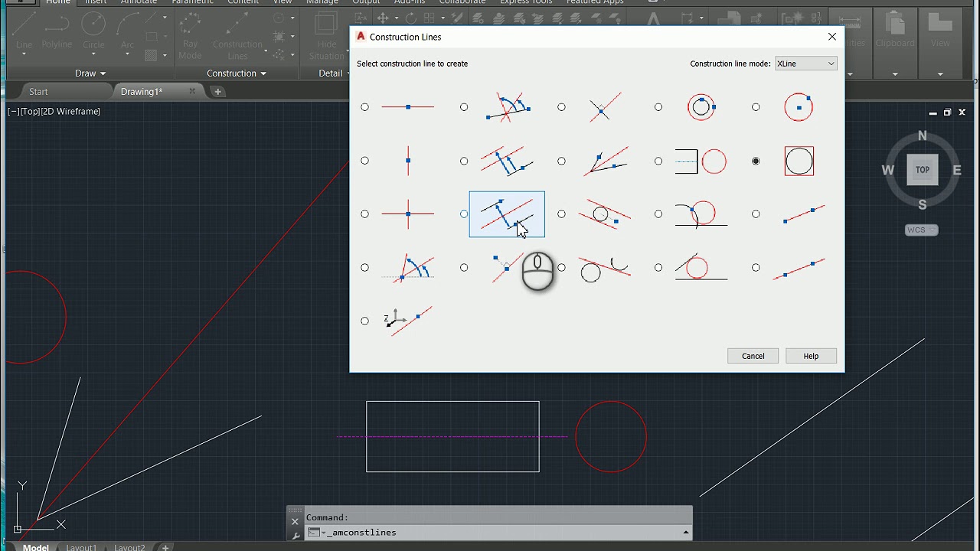Screen dimensions: 980x551
Task: Click the Circle tool in the ribbon
Action: pos(93,31)
